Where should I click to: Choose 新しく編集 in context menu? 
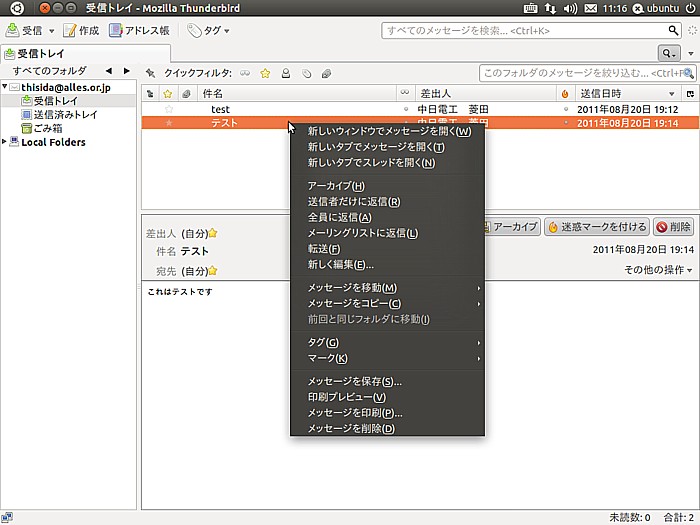[x=388, y=265]
